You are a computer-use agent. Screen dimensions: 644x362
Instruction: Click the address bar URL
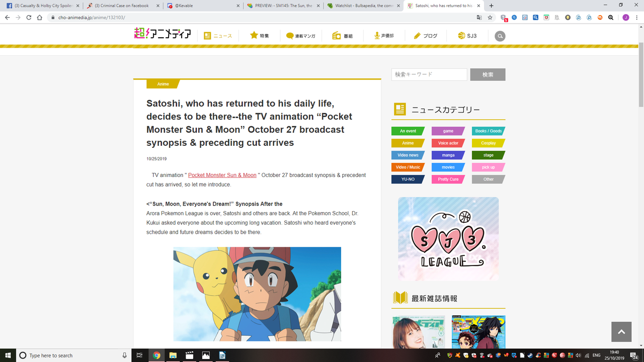[x=91, y=18]
